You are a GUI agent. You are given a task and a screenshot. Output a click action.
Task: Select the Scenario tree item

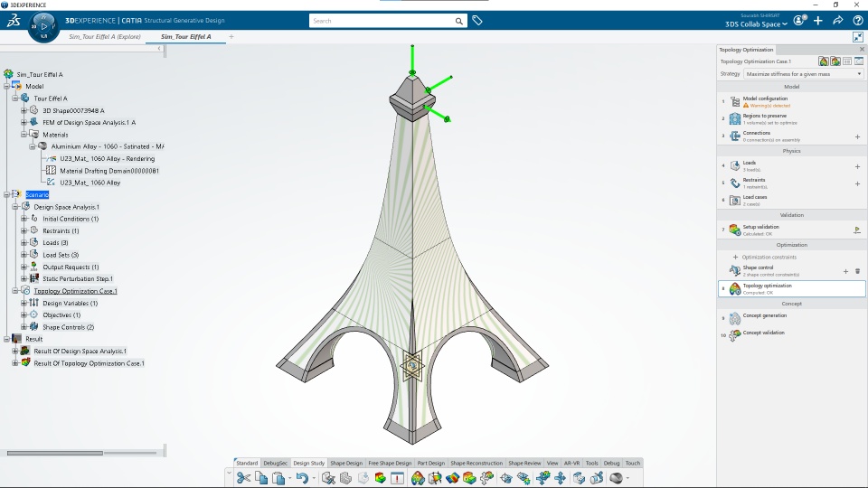(x=37, y=195)
